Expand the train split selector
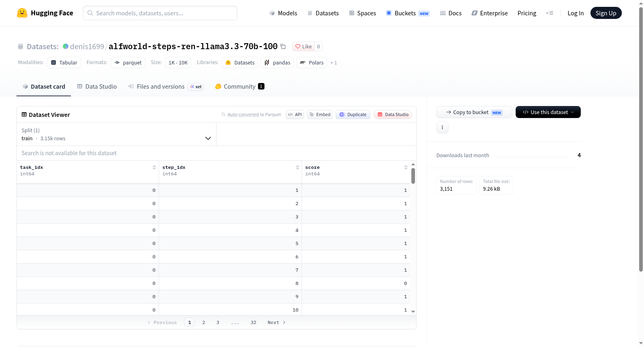The image size is (644, 347). 117,135
